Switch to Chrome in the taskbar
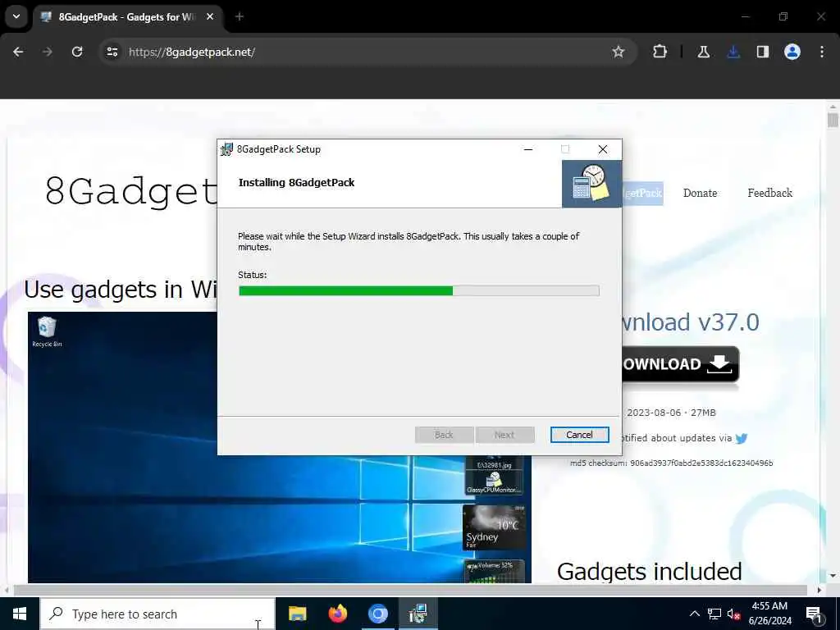 pos(377,614)
